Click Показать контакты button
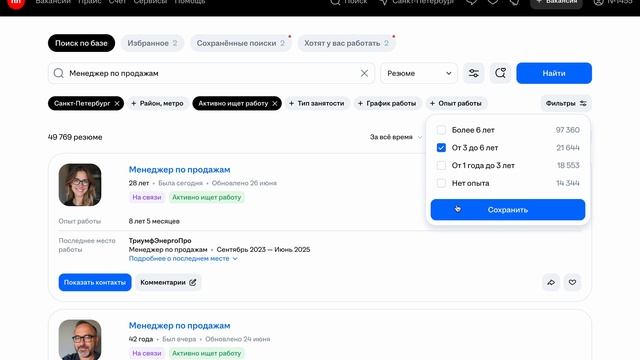The image size is (640, 360). coord(95,282)
